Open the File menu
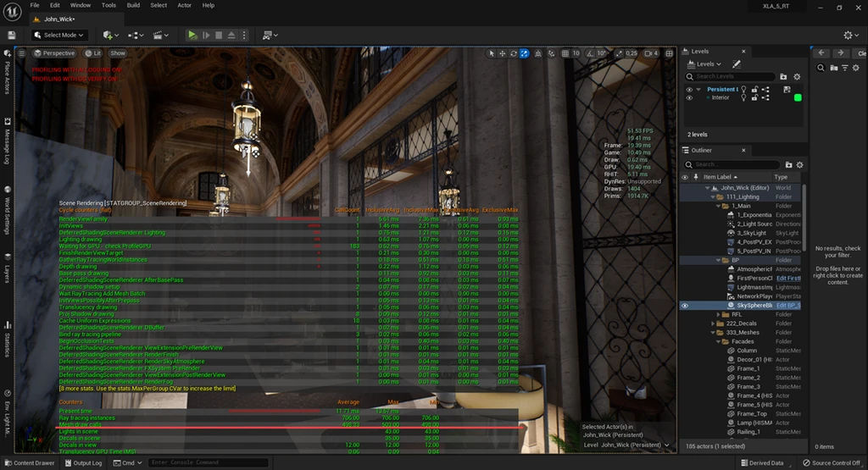 (34, 5)
